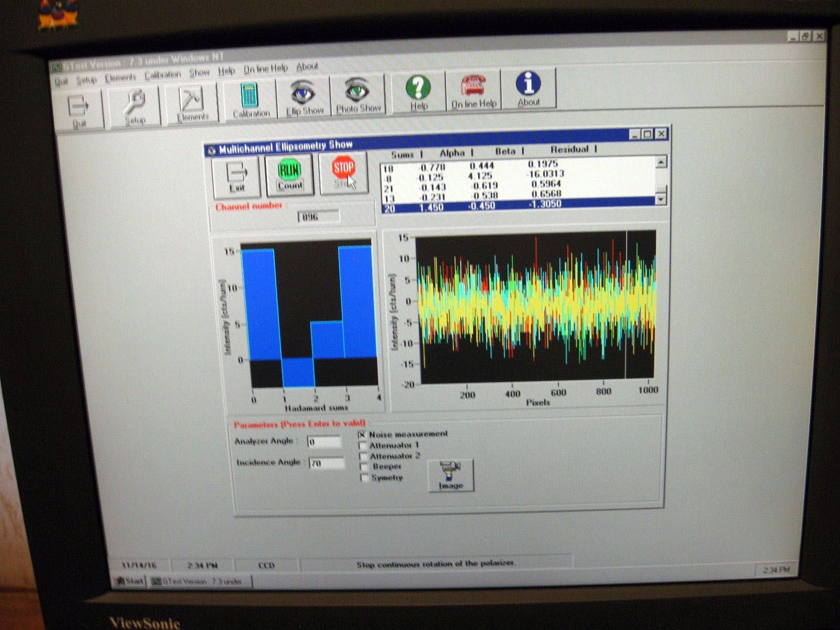Image resolution: width=840 pixels, height=630 pixels.
Task: Click the taskbar clock 2:34 PM
Action: pyautogui.click(x=776, y=570)
